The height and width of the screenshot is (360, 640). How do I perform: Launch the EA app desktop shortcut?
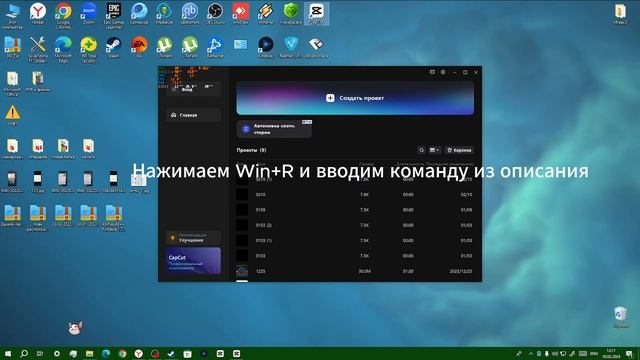[x=139, y=47]
